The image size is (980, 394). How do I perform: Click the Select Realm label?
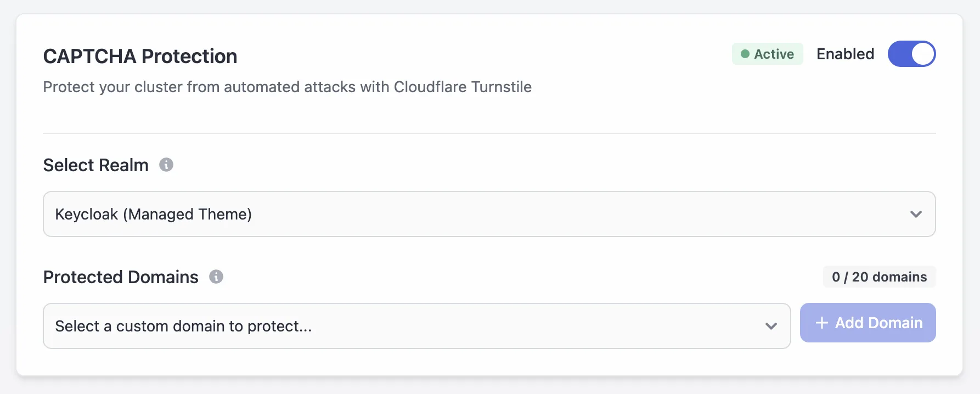[x=96, y=165]
